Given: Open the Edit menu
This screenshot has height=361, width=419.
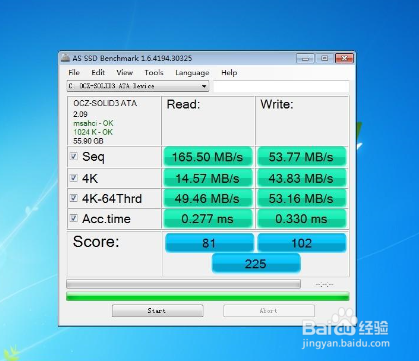Looking at the screenshot, I should click(x=98, y=73).
